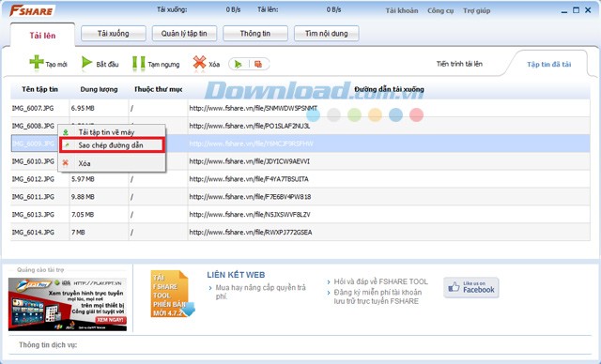This screenshot has height=364, width=601.
Task: Open Hỏi và đáp về FSHARE TOOL link
Action: [380, 281]
